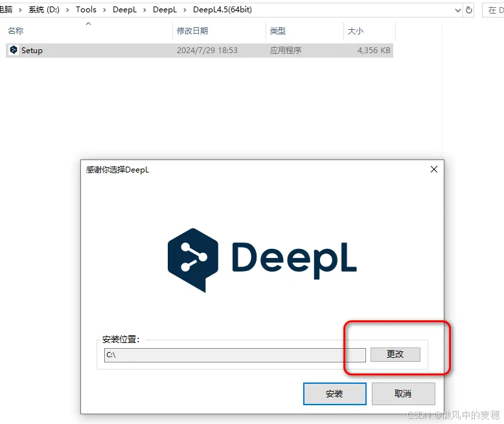504x424 pixels.
Task: Click the Setup application icon
Action: pyautogui.click(x=14, y=50)
